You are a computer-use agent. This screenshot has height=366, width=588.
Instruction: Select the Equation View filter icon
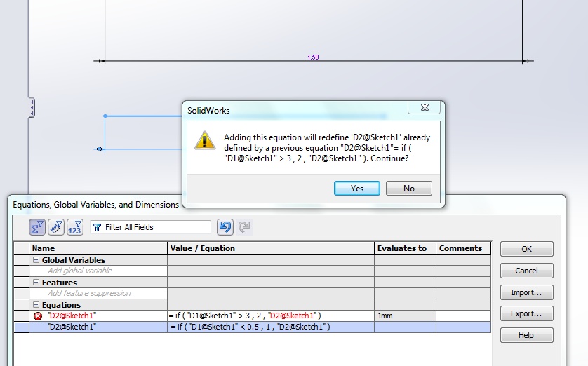[x=37, y=227]
